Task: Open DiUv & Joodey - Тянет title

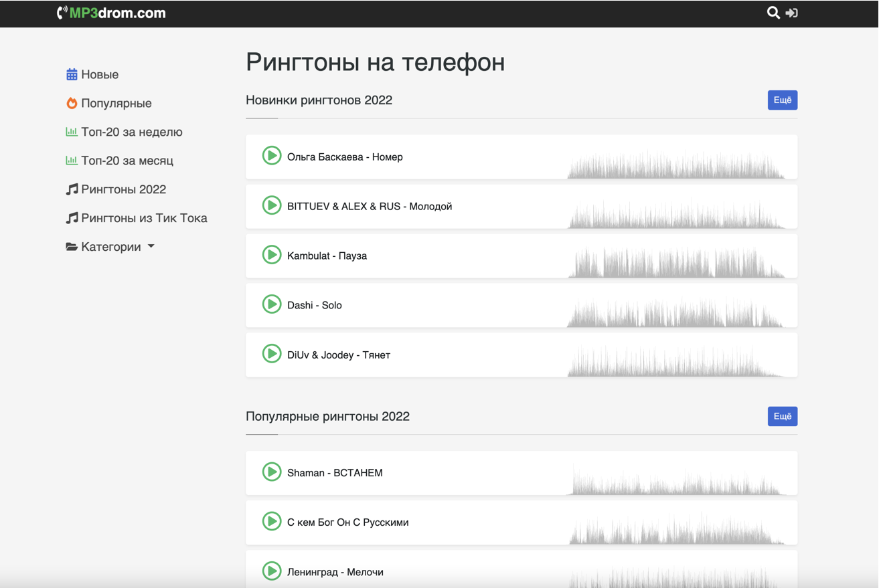Action: [x=339, y=355]
